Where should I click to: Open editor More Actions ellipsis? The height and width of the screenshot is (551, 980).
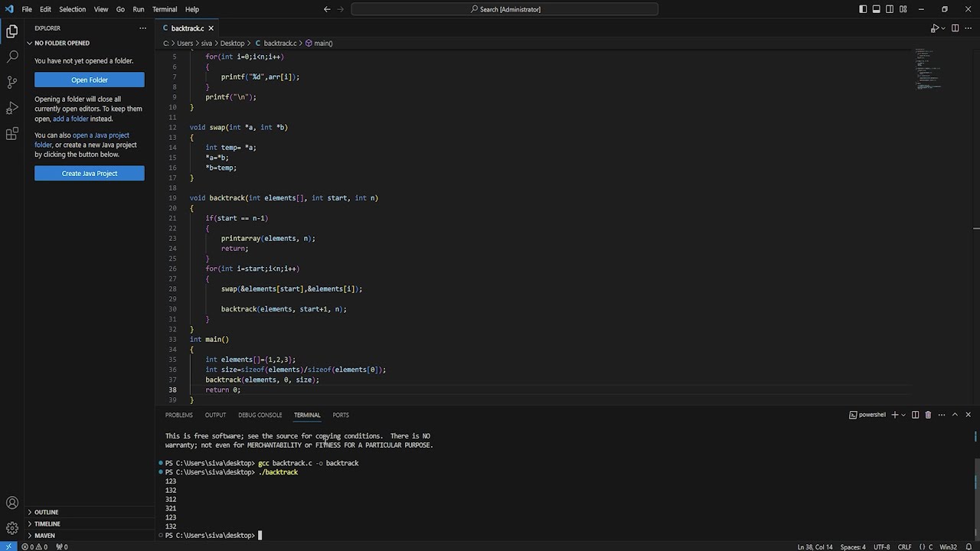[969, 28]
